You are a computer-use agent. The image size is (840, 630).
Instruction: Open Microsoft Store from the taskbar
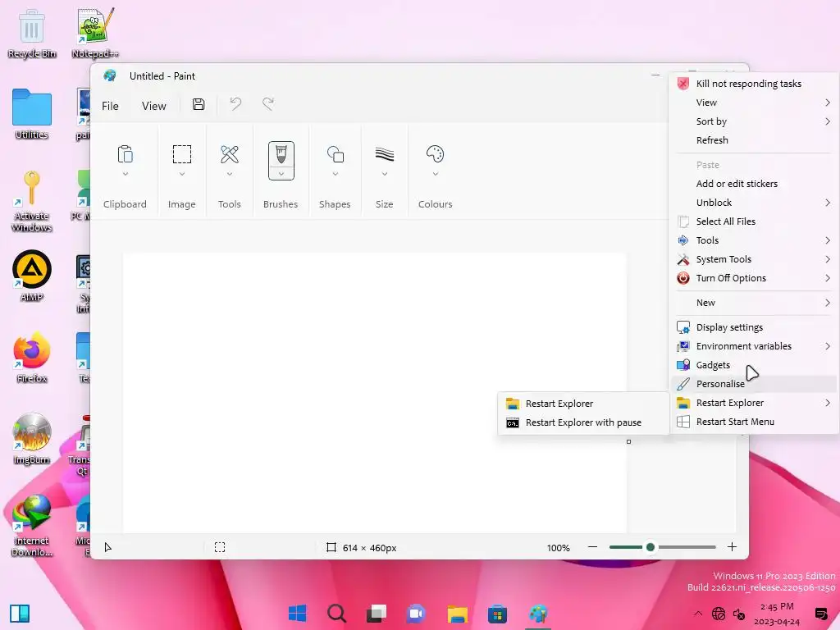(497, 614)
